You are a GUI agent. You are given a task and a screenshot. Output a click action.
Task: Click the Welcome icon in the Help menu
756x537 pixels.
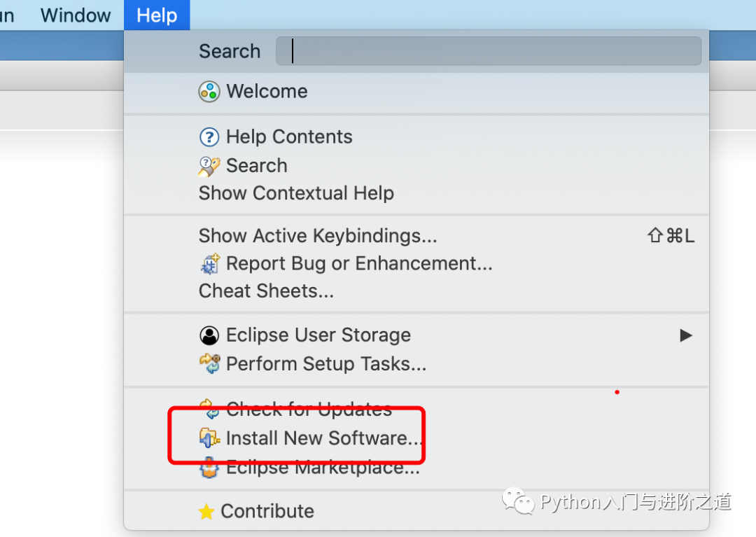coord(209,91)
